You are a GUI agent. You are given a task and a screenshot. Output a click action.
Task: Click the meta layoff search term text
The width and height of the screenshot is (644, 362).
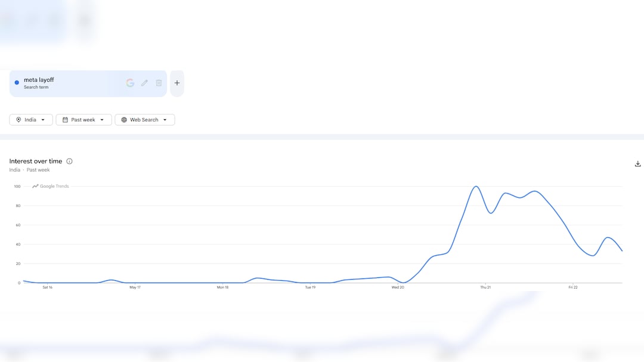click(39, 80)
